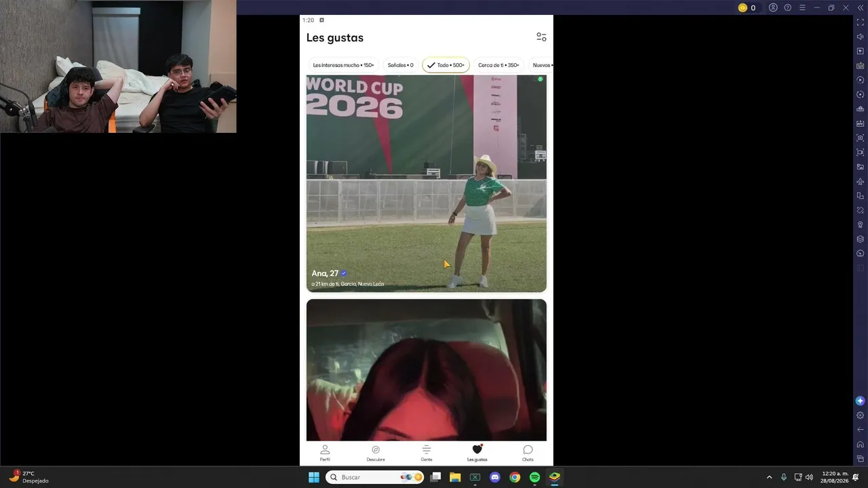Select the partially visible "Nuevos" filter chip
The image size is (868, 488).
pos(541,65)
